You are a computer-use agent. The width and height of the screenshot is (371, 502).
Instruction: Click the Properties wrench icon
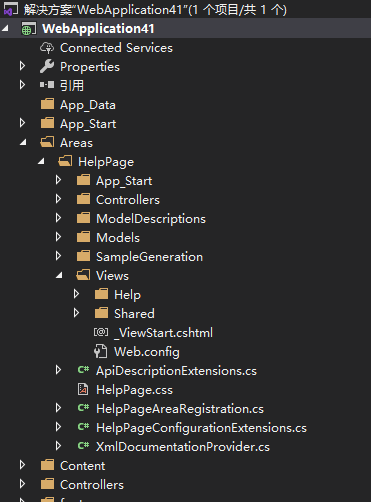click(47, 66)
